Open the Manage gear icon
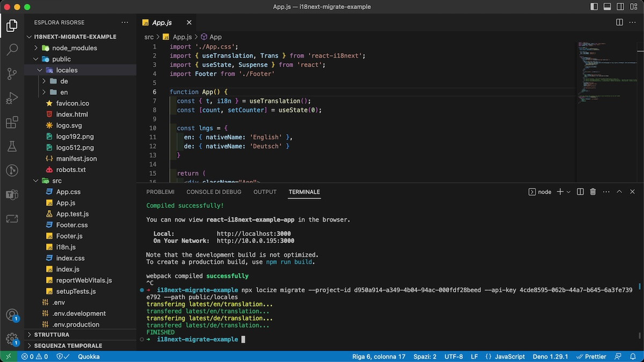Screen dimensions: 644x362 pos(12,339)
